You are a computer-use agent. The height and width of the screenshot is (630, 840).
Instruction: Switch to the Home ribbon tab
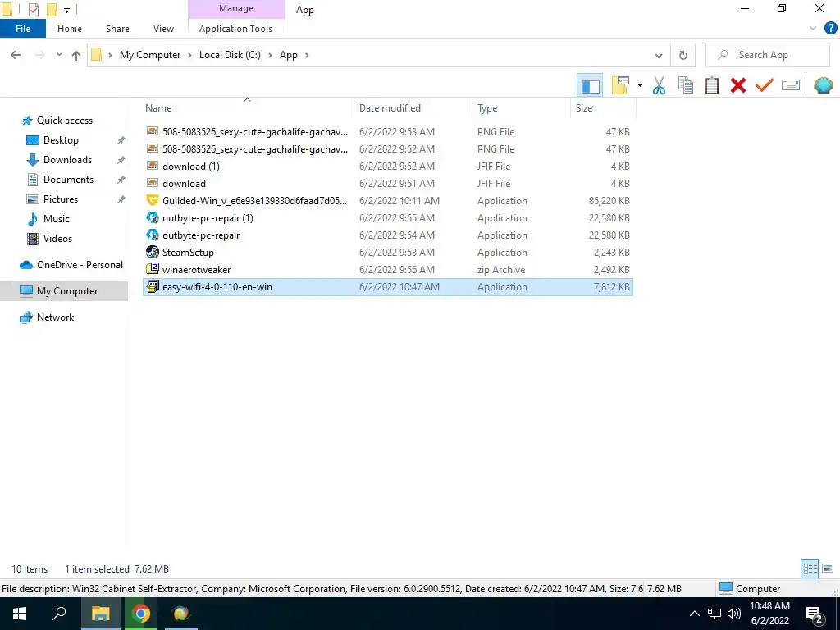[70, 29]
